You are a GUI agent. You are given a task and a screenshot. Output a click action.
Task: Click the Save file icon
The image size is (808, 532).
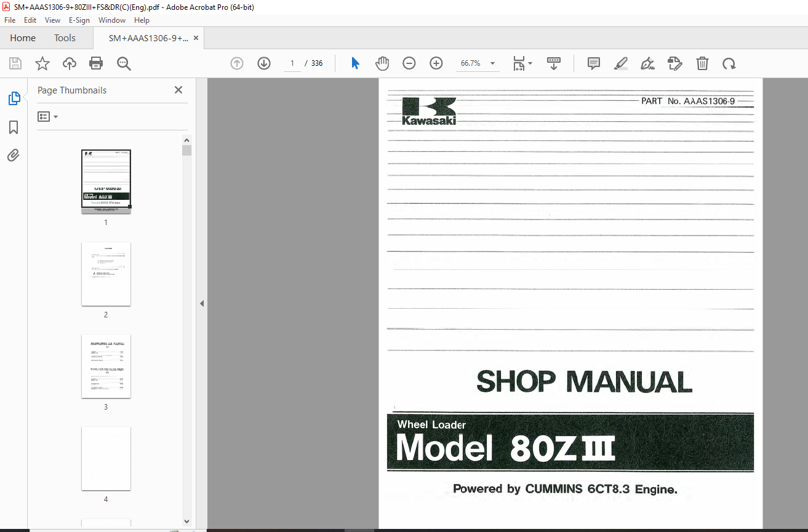(x=15, y=63)
